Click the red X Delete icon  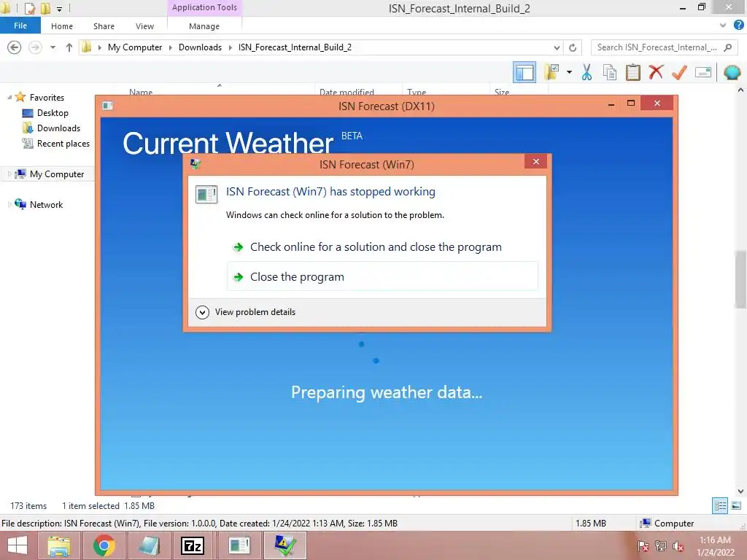[656, 72]
